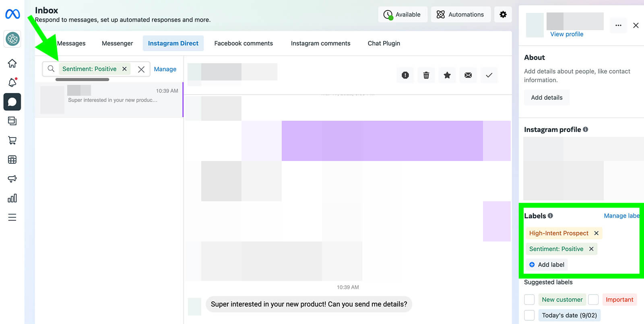The width and height of the screenshot is (644, 324).
Task: Open conversation Super interested in your new product
Action: click(x=109, y=100)
